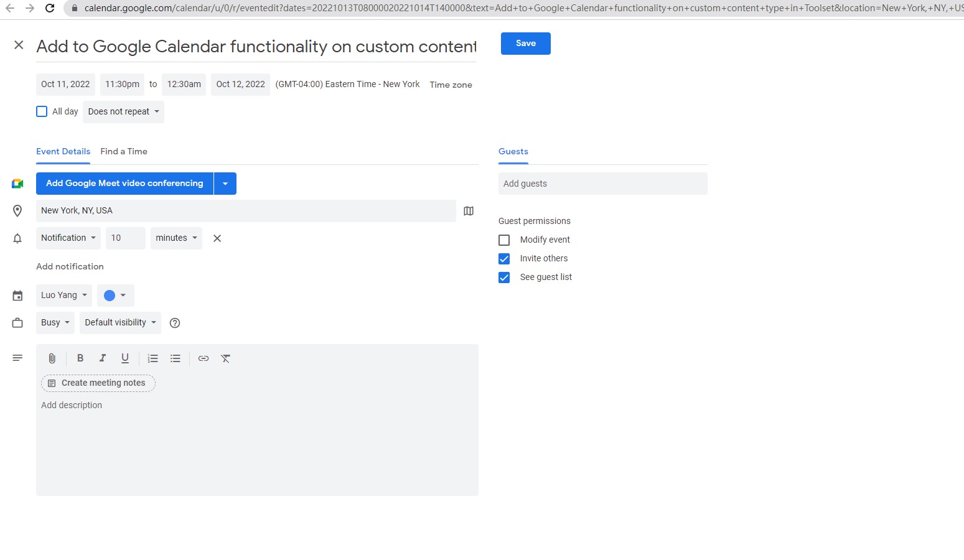The height and width of the screenshot is (560, 964).
Task: Open end time 12:30am picker
Action: 184,85
